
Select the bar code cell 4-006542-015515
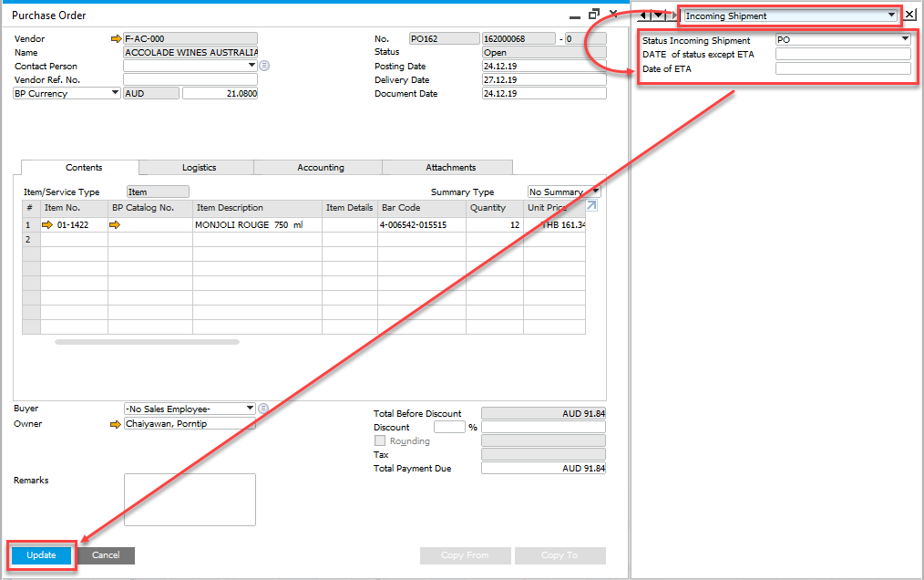422,225
